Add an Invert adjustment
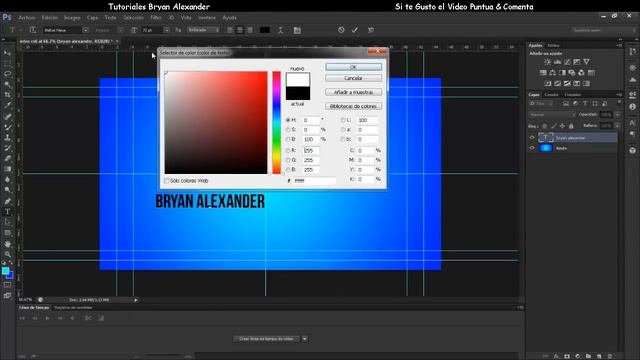 [548, 84]
